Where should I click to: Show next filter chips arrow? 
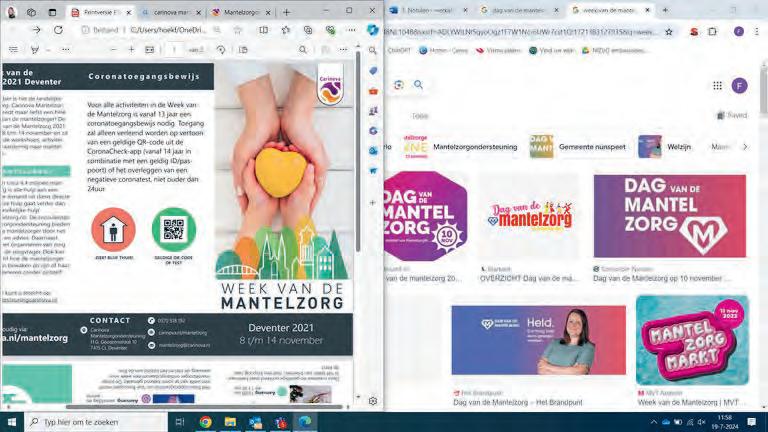coord(745,146)
